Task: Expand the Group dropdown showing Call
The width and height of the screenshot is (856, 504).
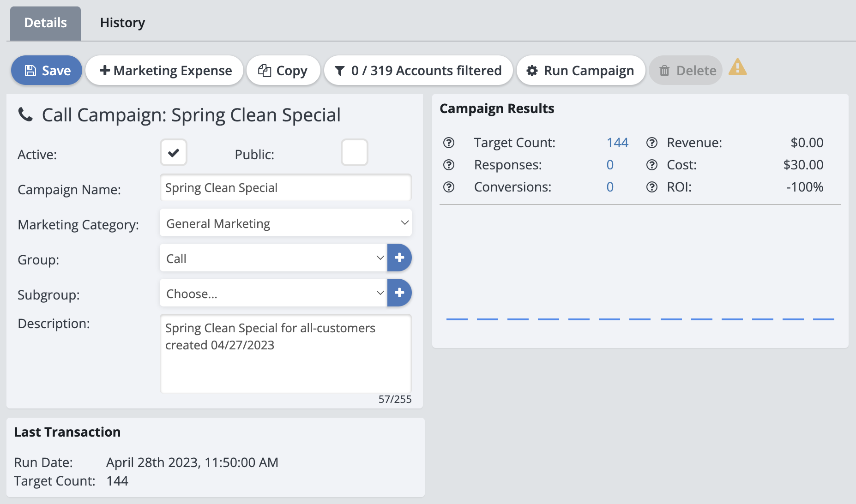Action: point(273,258)
